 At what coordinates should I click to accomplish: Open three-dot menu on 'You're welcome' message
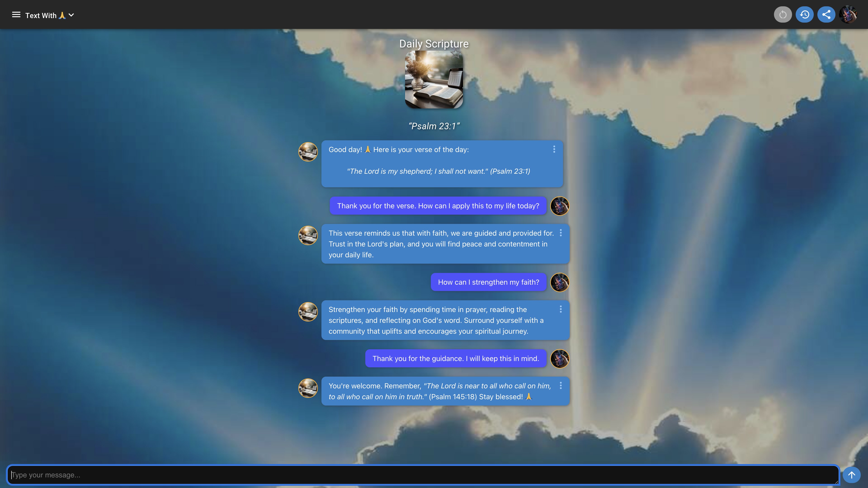[561, 386]
